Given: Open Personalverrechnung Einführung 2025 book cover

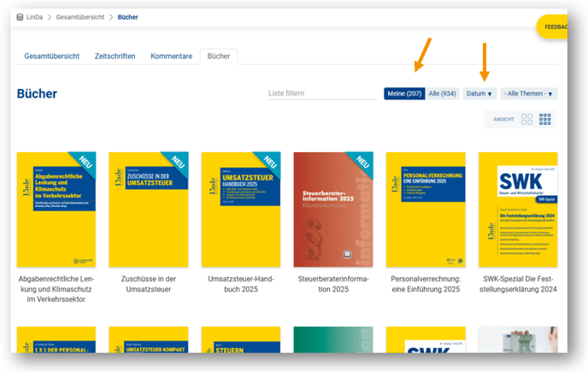Looking at the screenshot, I should click(x=426, y=210).
